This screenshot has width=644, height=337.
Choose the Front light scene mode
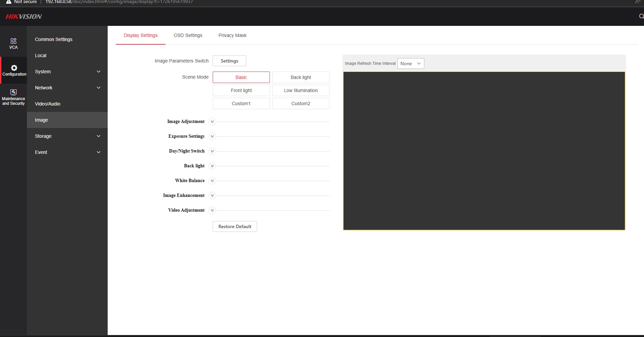click(241, 90)
